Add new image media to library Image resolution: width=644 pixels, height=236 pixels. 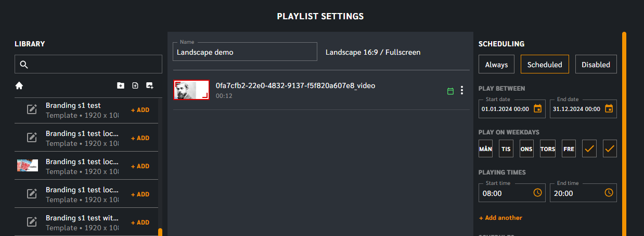point(150,85)
